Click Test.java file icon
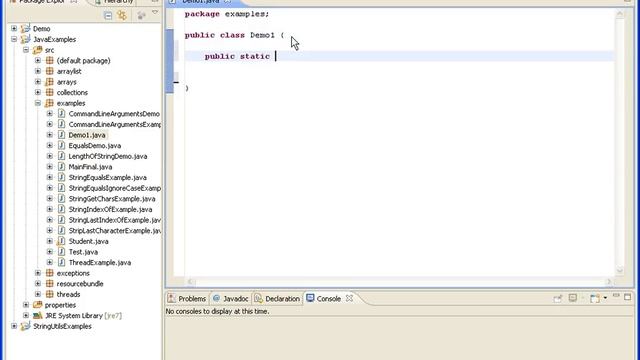This screenshot has width=640, height=360. point(62,252)
